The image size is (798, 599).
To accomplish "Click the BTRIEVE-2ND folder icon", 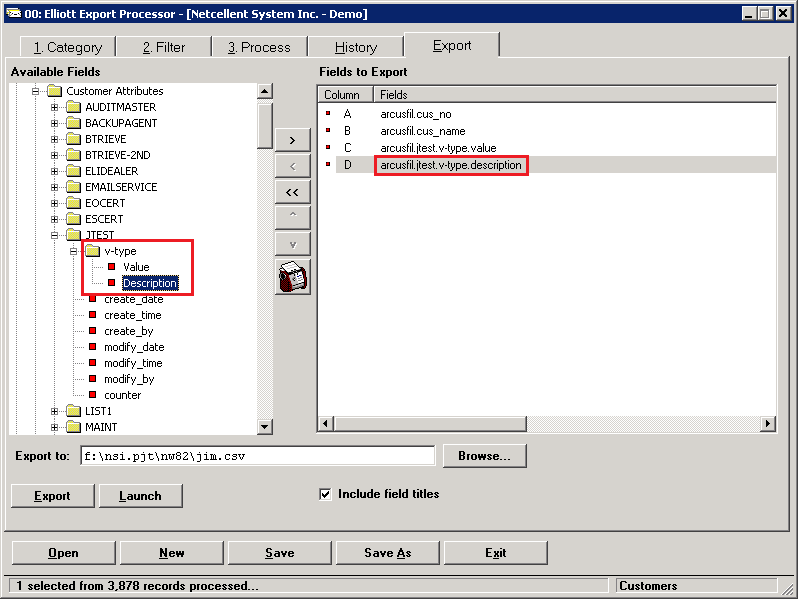I will pos(74,155).
